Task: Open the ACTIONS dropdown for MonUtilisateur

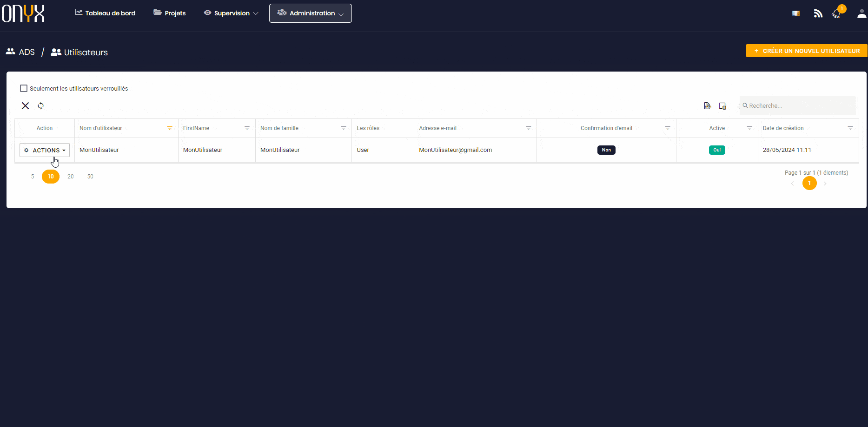Action: point(45,150)
